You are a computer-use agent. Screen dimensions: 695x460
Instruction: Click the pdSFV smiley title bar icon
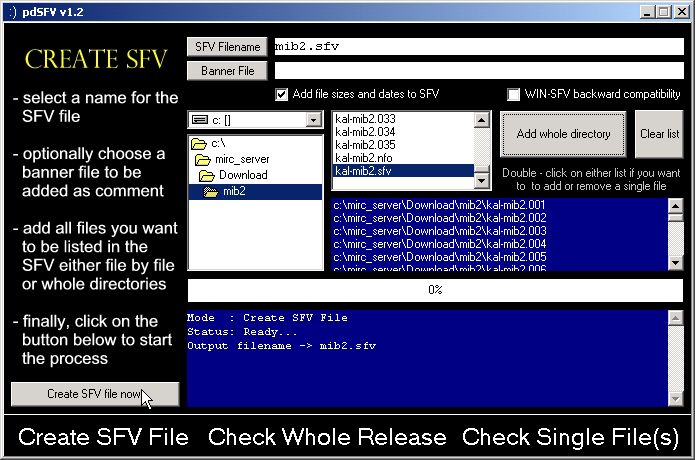click(x=13, y=12)
